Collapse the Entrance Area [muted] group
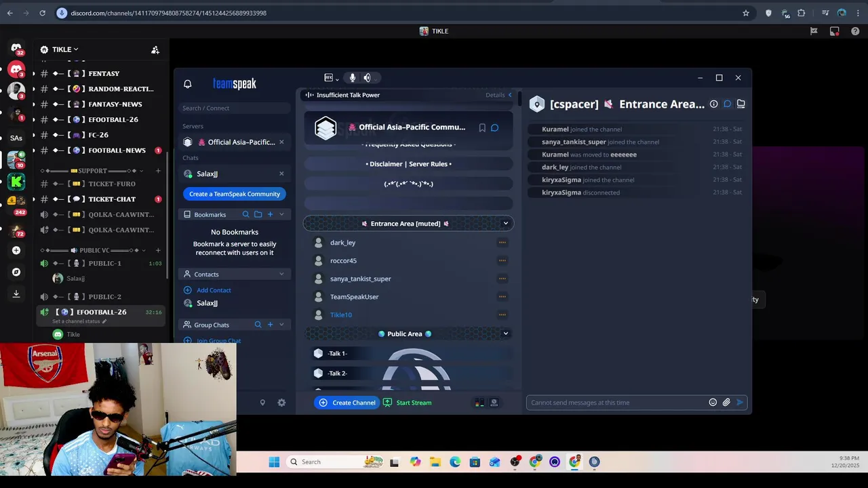Screen dimensions: 868x488 505,223
